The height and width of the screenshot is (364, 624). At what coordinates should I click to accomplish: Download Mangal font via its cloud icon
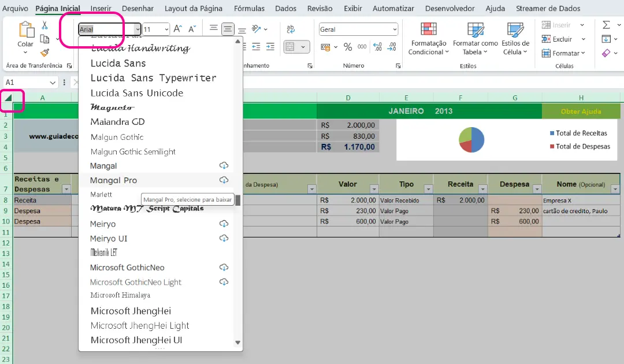(224, 166)
